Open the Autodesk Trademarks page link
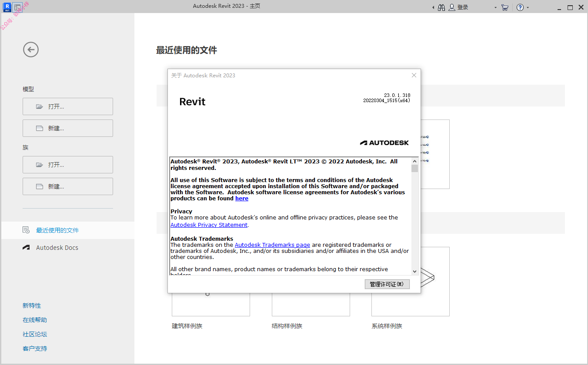Viewport: 588px width, 365px height. 272,245
